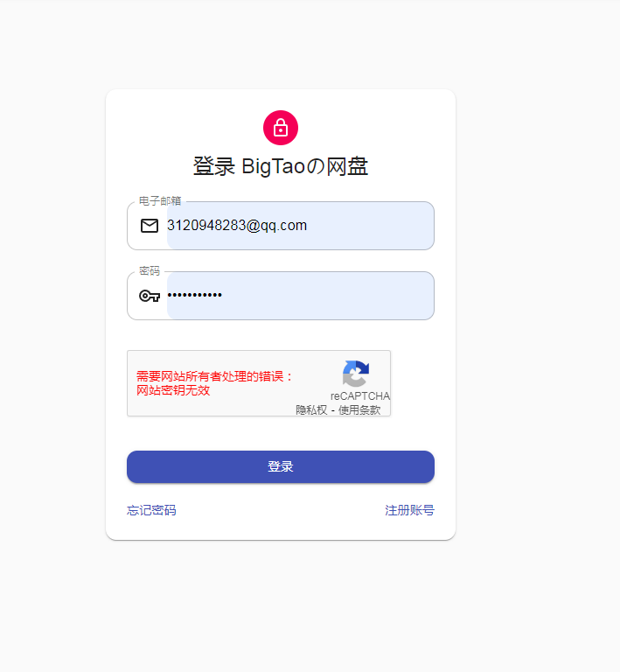Screen dimensions: 620x672
Task: Click the 密码 field label
Action: [150, 271]
